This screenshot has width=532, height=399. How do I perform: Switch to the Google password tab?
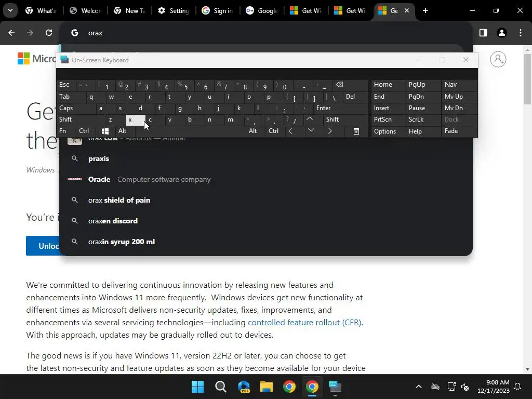pyautogui.click(x=262, y=10)
